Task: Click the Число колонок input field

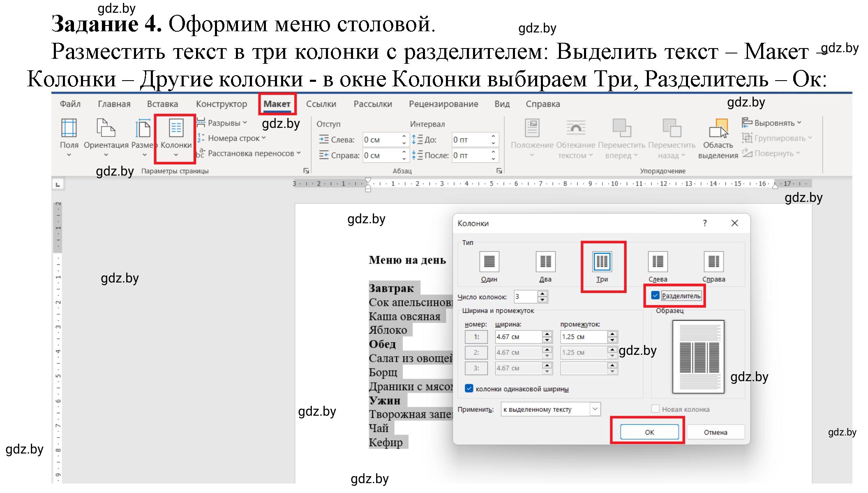Action: pyautogui.click(x=526, y=296)
